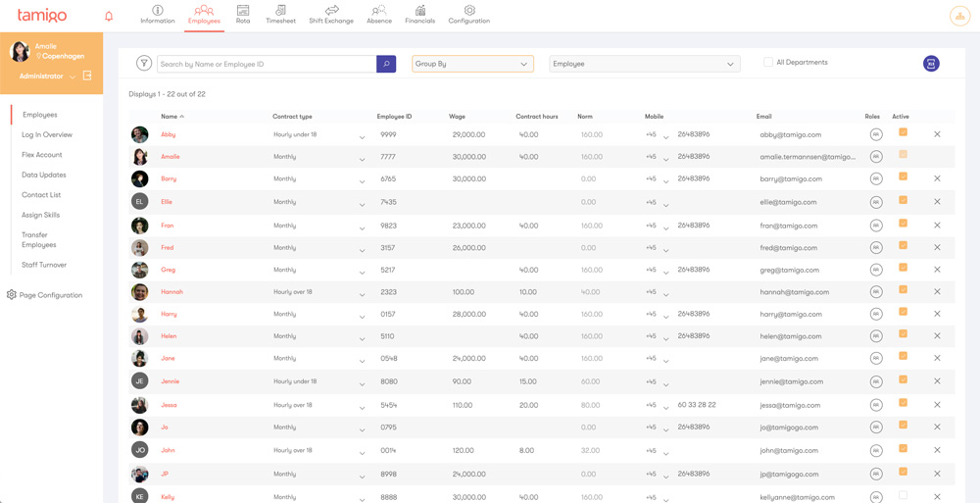Open roles icon for Abby

coord(875,134)
